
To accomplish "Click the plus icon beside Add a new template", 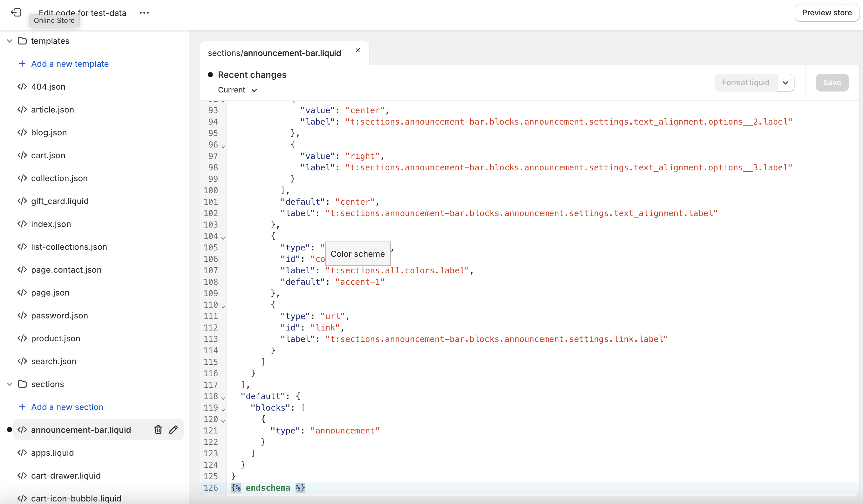I will click(22, 64).
